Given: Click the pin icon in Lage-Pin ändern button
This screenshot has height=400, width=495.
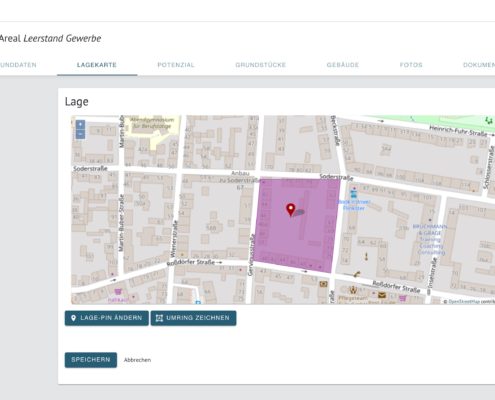Looking at the screenshot, I should point(74,318).
